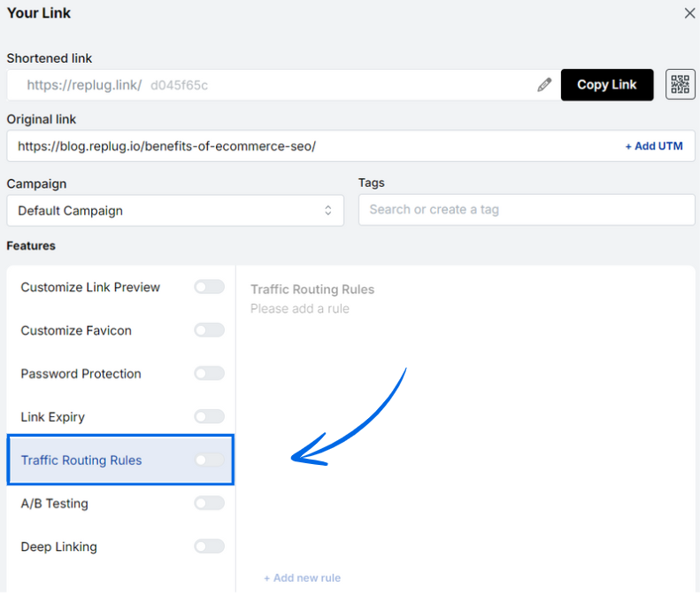Focus the Search or create a tag field
Image resolution: width=700 pixels, height=596 pixels.
pyautogui.click(x=527, y=210)
